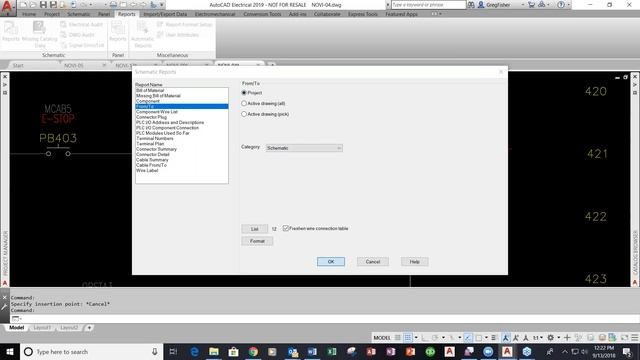Toggle Freshen wire connection table checkbox
Image resolution: width=640 pixels, height=360 pixels.
[286, 229]
